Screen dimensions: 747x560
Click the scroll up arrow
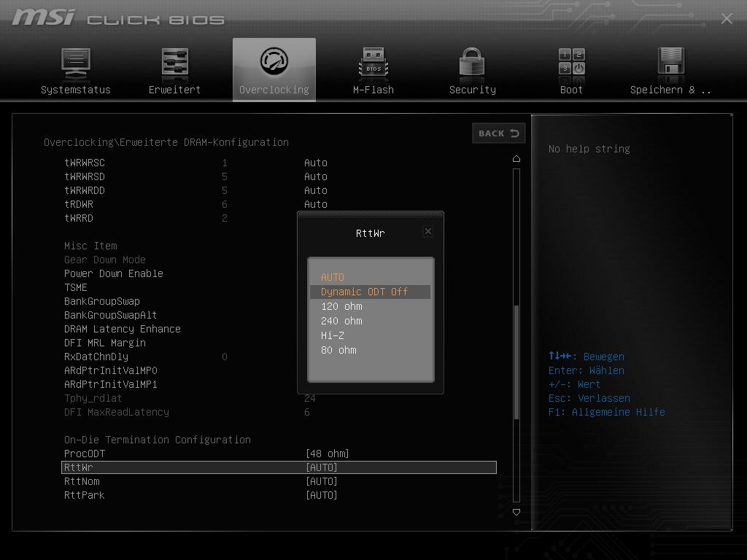516,158
